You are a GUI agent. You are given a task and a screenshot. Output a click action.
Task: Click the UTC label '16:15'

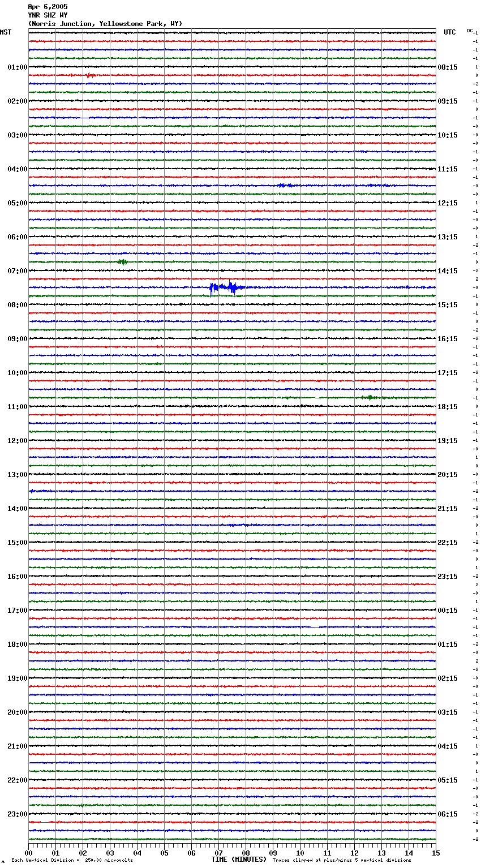[448, 339]
